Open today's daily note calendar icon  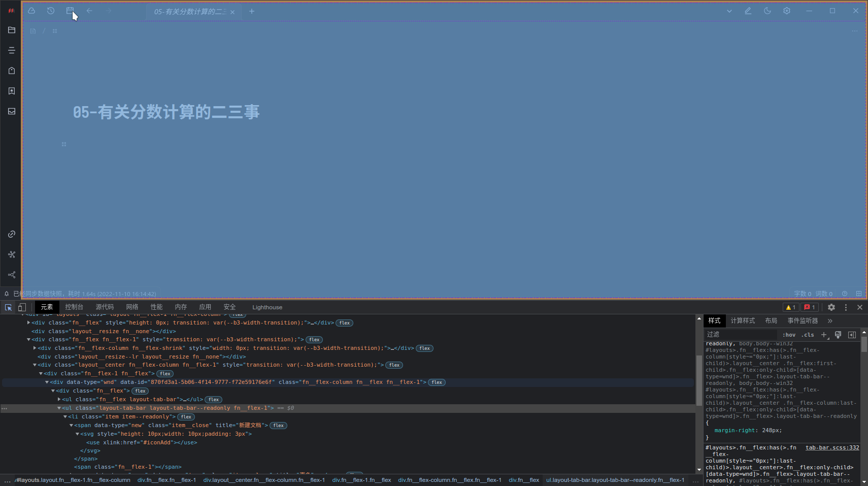[70, 11]
